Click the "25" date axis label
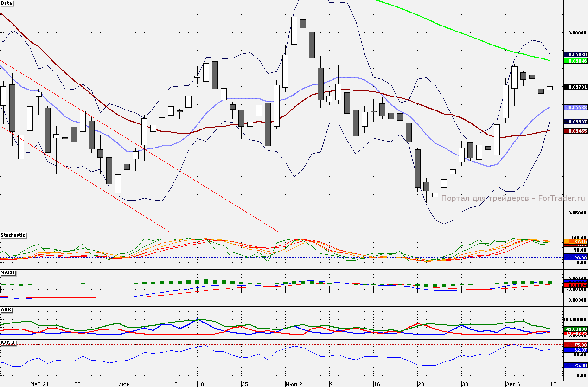Viewport: 588px width, 387px height. click(x=244, y=384)
